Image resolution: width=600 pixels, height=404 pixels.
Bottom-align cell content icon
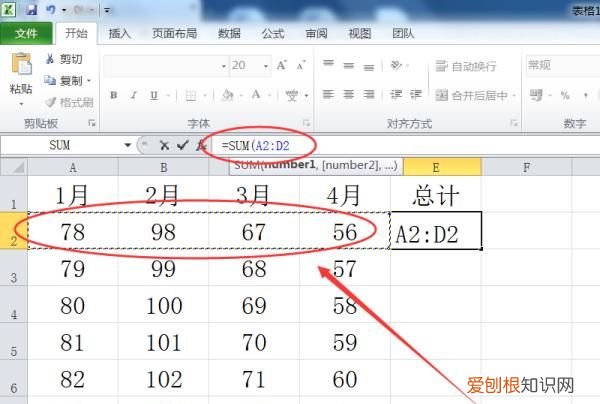(x=369, y=67)
